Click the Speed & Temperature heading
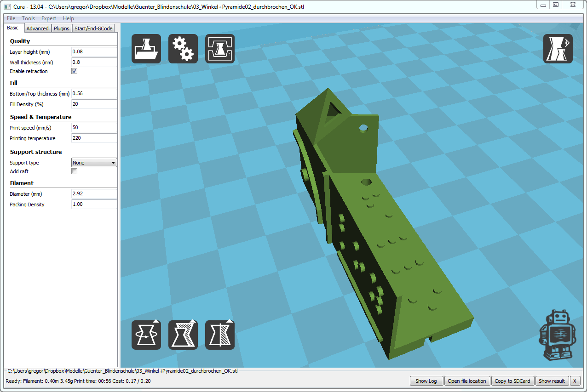 coord(40,117)
